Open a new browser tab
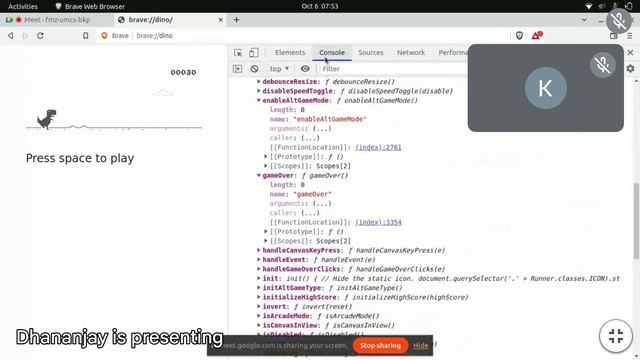 click(x=236, y=20)
